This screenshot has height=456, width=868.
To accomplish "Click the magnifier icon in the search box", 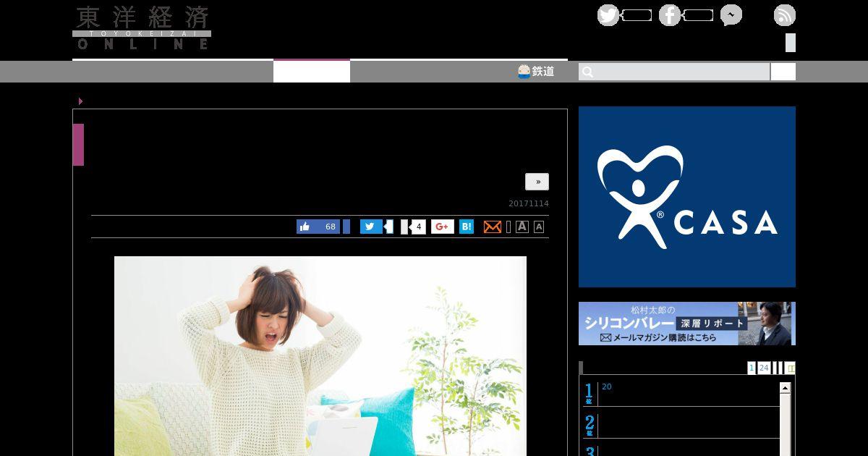I will pyautogui.click(x=588, y=72).
